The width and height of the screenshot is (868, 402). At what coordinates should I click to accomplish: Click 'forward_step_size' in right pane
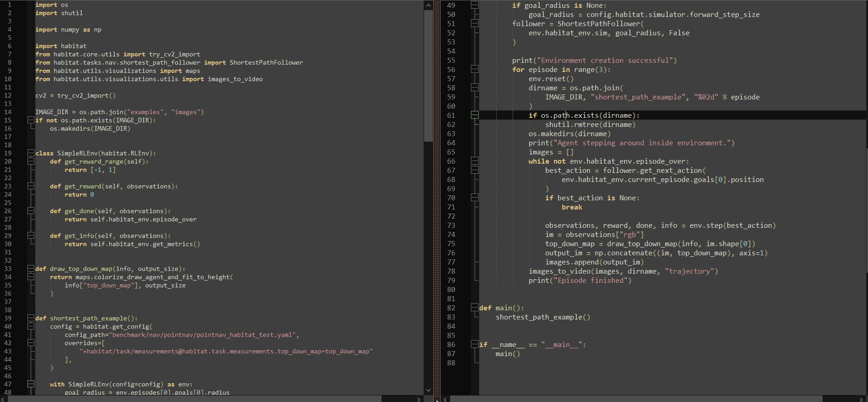pos(724,14)
